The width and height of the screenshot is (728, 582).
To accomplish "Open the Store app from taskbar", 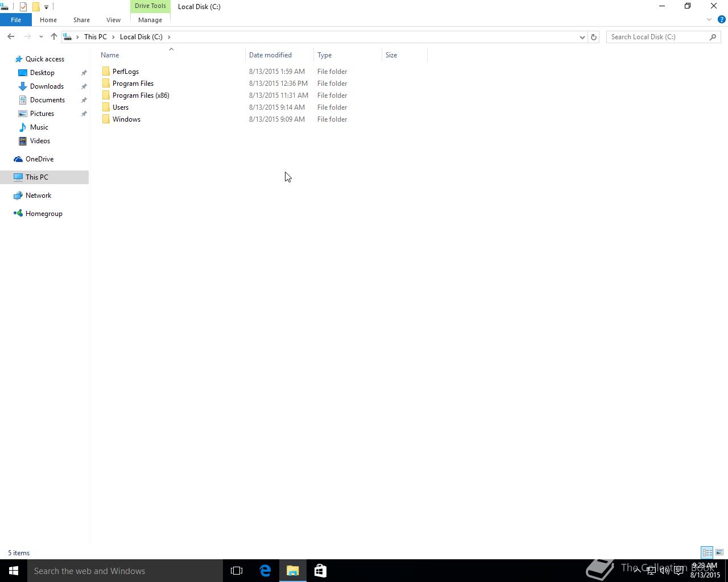I will tap(320, 571).
